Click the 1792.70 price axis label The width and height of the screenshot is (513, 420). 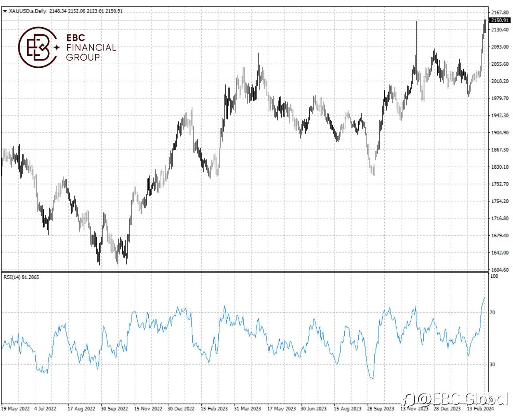[500, 184]
